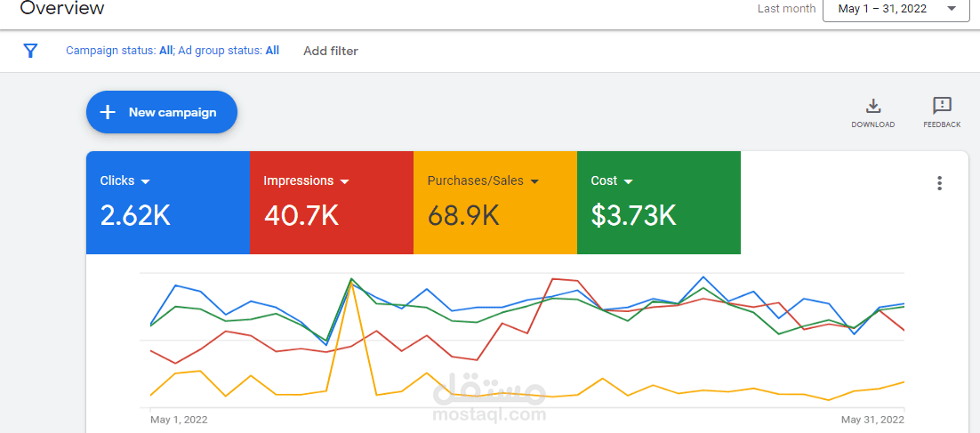
Task: Expand the Purchases/Sales metric dropdown arrow
Action: [x=534, y=181]
